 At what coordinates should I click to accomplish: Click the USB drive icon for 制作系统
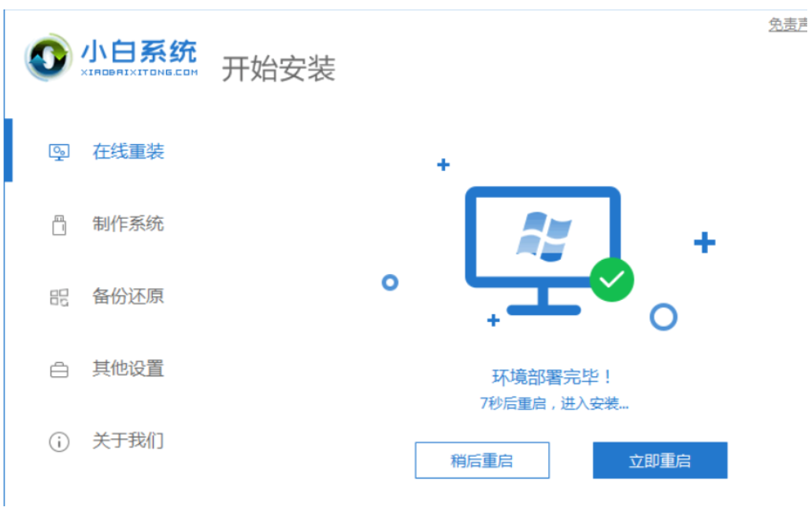[59, 225]
